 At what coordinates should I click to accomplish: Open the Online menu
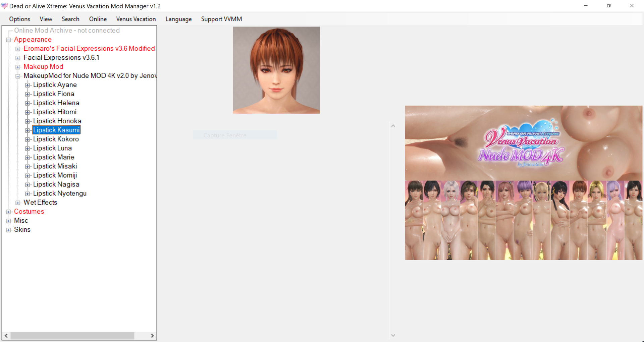(x=98, y=19)
